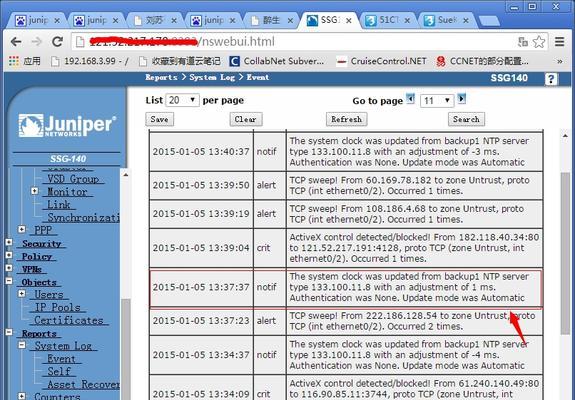
Task: Expand the Users node under Objects
Action: coord(22,294)
